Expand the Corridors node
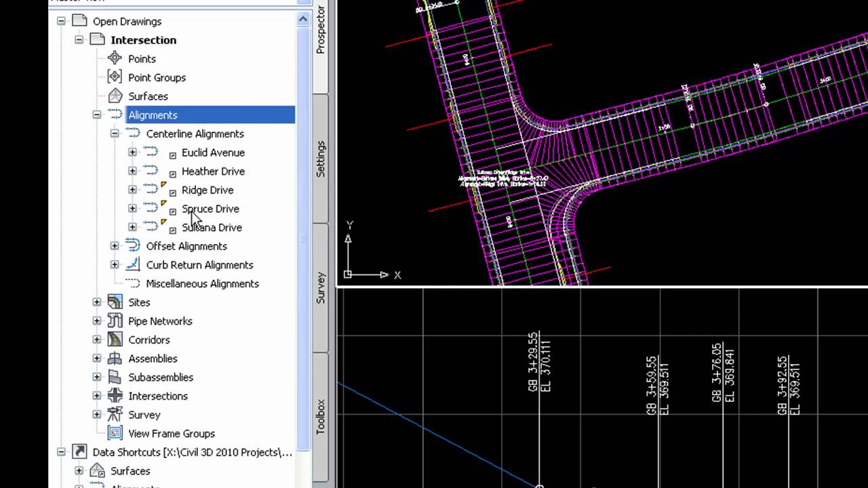The image size is (868, 488). [97, 340]
